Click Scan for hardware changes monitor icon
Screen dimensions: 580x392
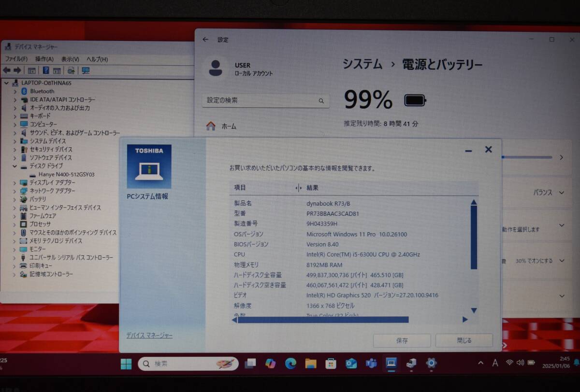(x=86, y=70)
